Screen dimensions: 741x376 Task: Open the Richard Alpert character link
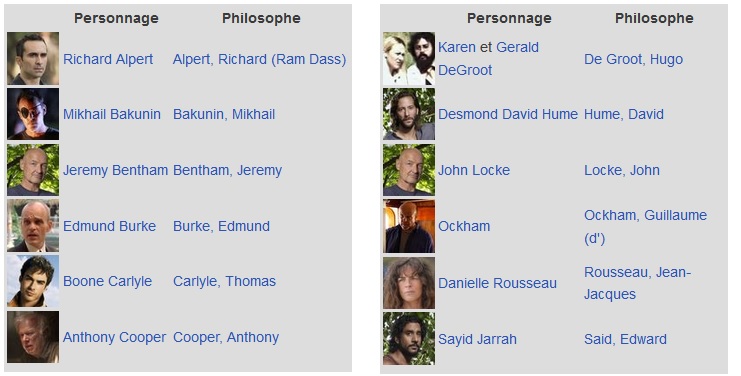pos(108,59)
